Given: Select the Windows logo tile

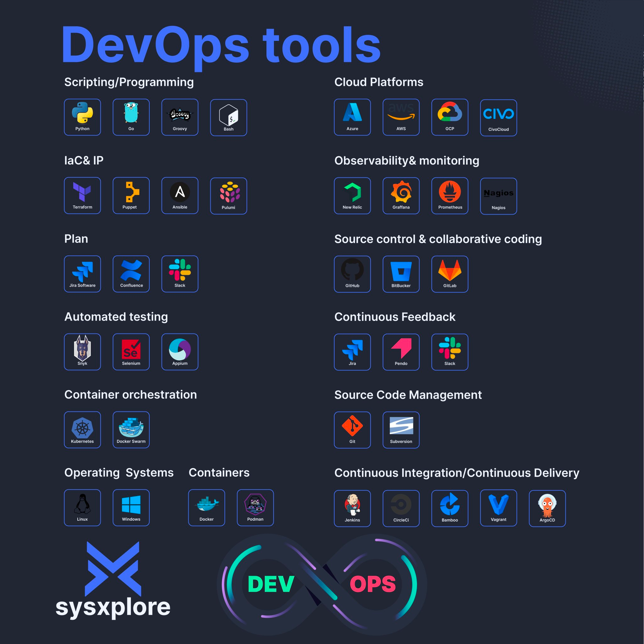Looking at the screenshot, I should coord(131,508).
